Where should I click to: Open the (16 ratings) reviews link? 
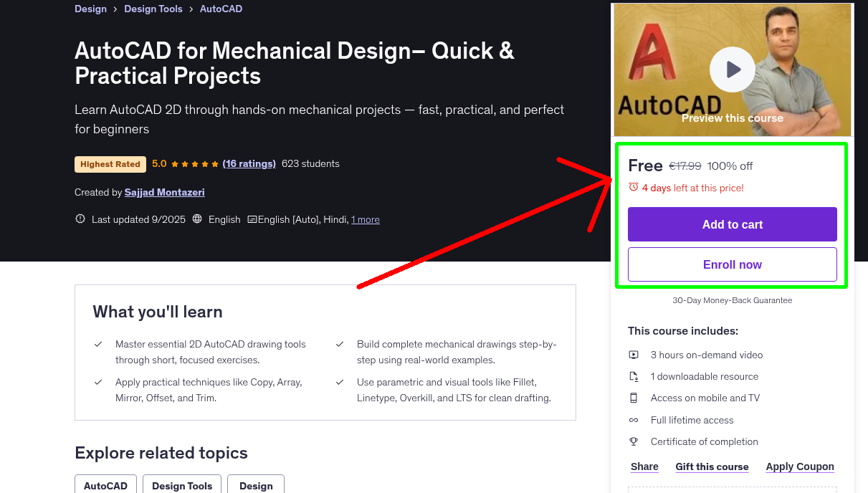[249, 163]
